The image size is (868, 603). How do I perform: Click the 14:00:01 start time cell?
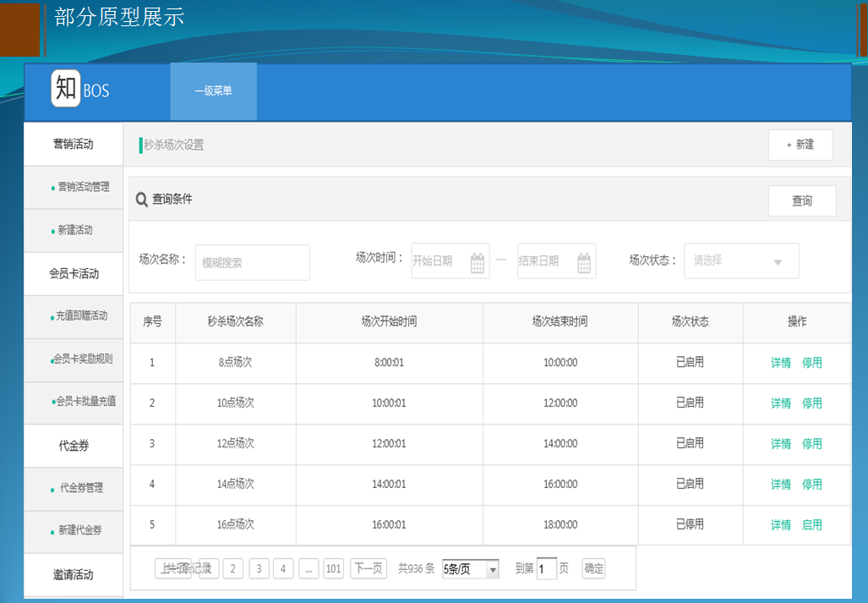click(389, 485)
